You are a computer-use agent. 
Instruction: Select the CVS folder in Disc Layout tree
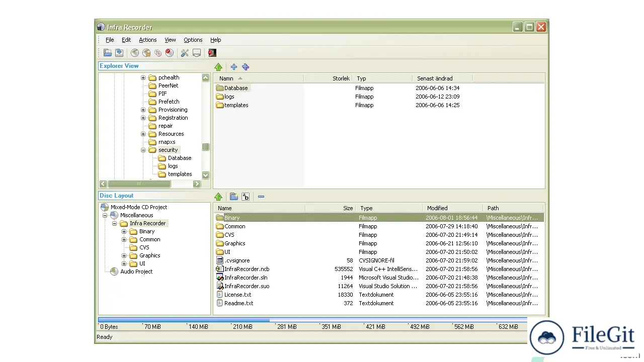144,247
